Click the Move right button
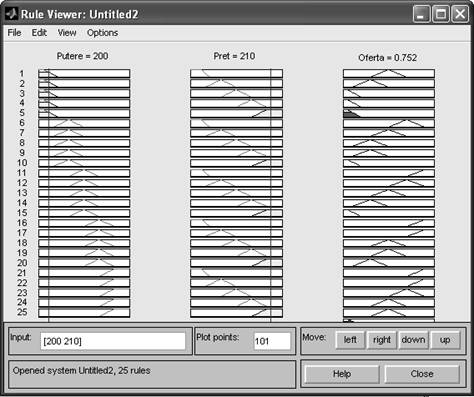Viewport: 474px width, 397px height. 382,340
